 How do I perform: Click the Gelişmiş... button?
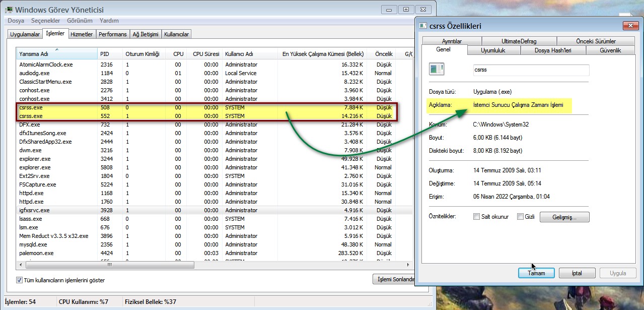[564, 217]
